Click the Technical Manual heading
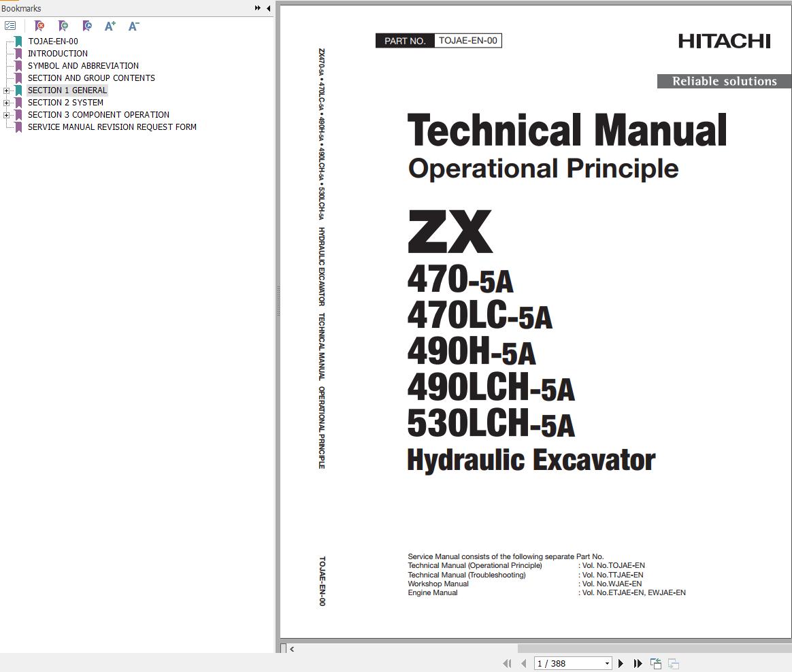The image size is (792, 672). tap(567, 131)
